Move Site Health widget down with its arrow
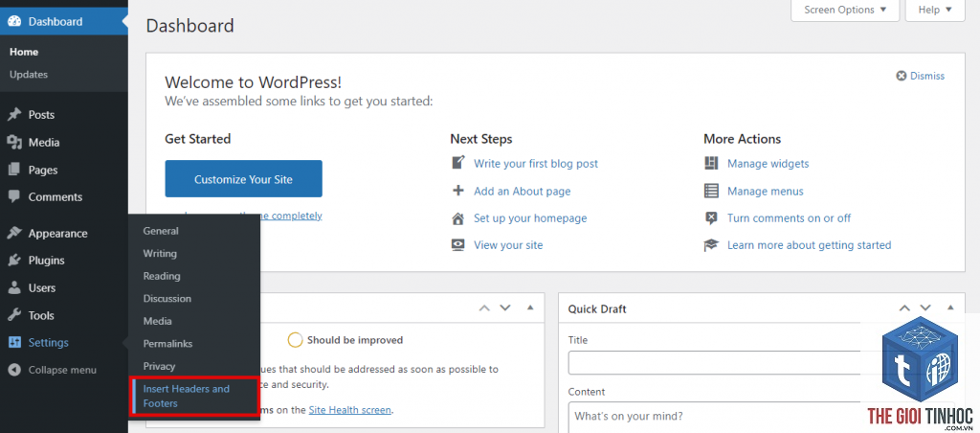980x433 pixels. pyautogui.click(x=505, y=308)
